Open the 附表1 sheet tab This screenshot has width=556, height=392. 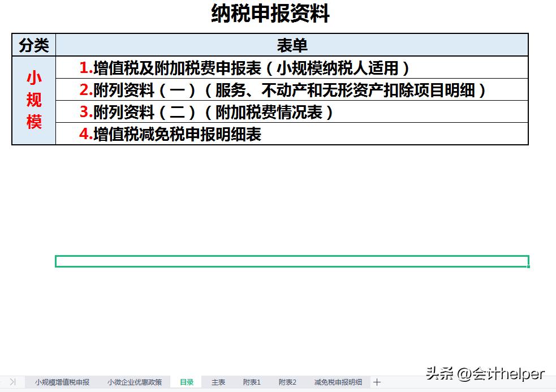(251, 382)
